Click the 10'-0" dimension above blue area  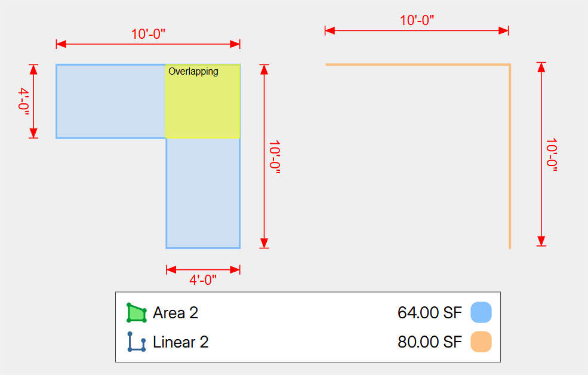148,34
